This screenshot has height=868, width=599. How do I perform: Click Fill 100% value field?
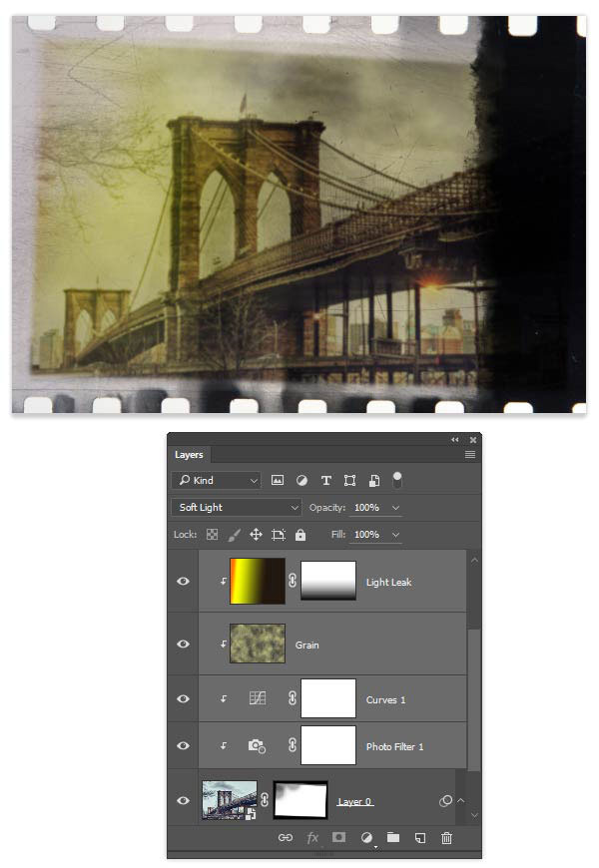[x=366, y=535]
